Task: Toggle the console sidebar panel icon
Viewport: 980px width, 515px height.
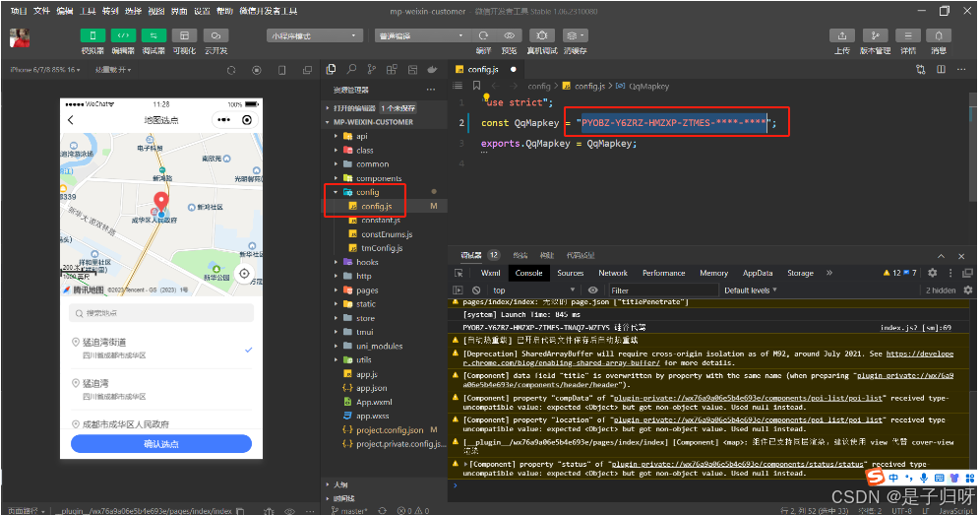Action: (458, 290)
